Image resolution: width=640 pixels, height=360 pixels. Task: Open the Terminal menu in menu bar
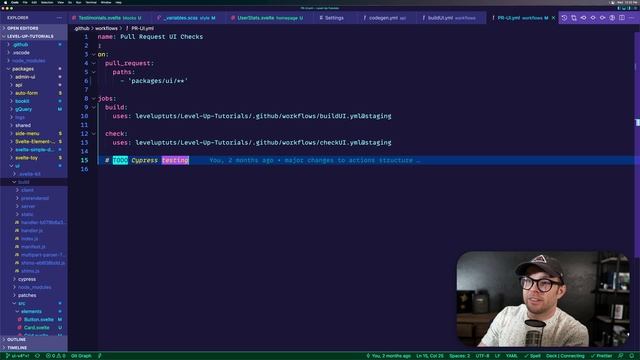pos(91,2)
